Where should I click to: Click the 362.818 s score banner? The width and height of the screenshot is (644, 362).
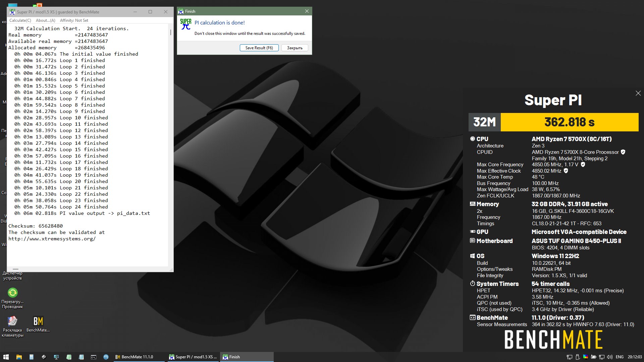(569, 122)
